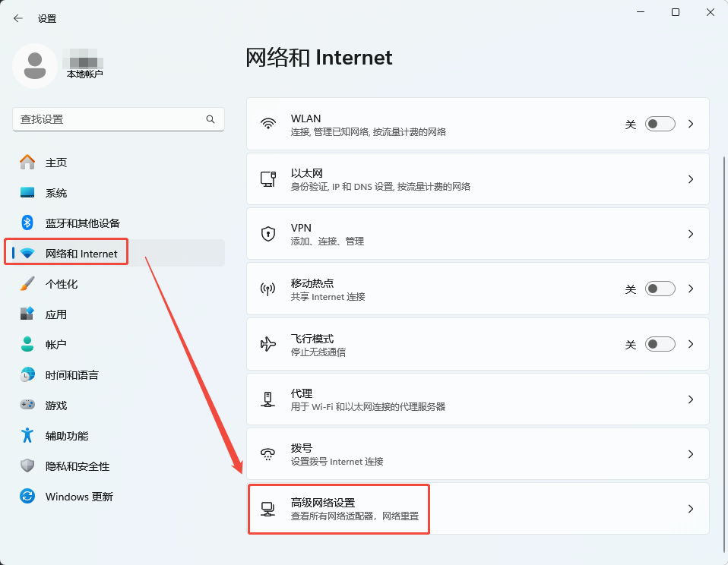Screen dimensions: 728x565
Task: Open Time and language (时间和语言) in the sidebar
Action: 119,375
